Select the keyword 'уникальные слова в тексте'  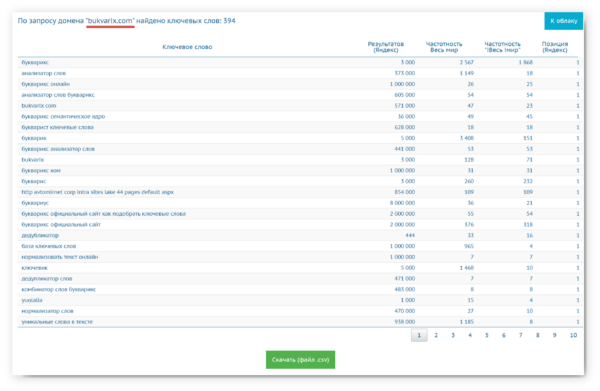pos(57,322)
